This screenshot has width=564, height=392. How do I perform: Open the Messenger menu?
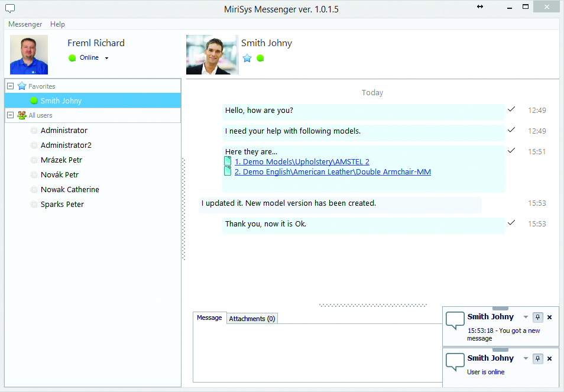pos(25,24)
